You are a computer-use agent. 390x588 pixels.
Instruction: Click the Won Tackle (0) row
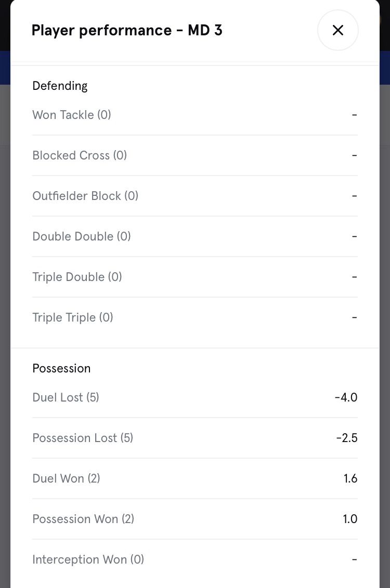(x=72, y=115)
